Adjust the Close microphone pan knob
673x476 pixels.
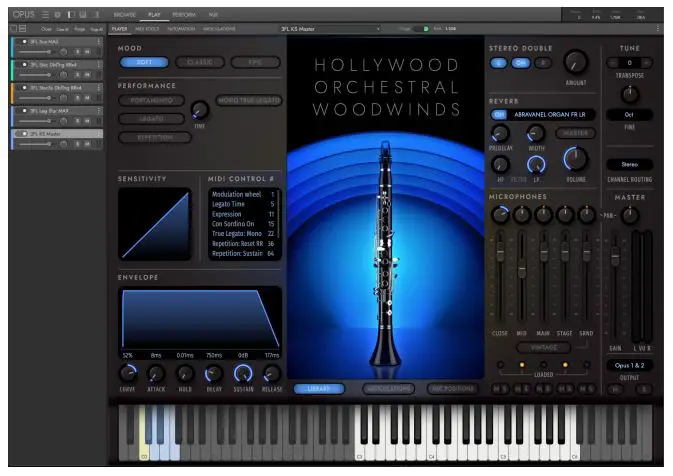tap(500, 215)
